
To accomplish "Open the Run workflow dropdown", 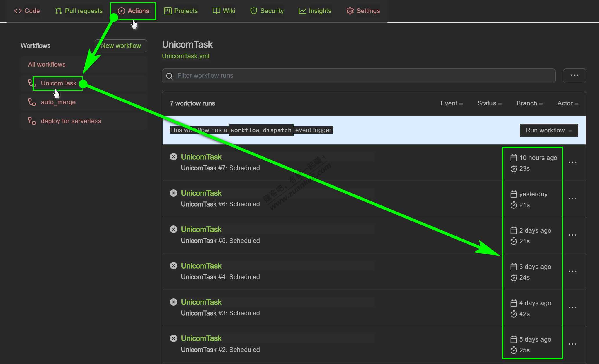I will (x=549, y=130).
